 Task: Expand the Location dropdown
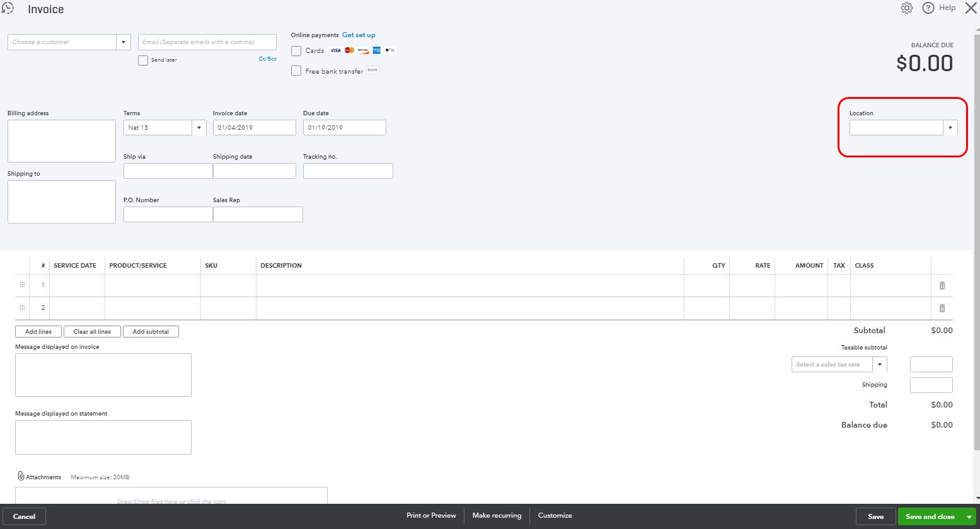coord(950,128)
